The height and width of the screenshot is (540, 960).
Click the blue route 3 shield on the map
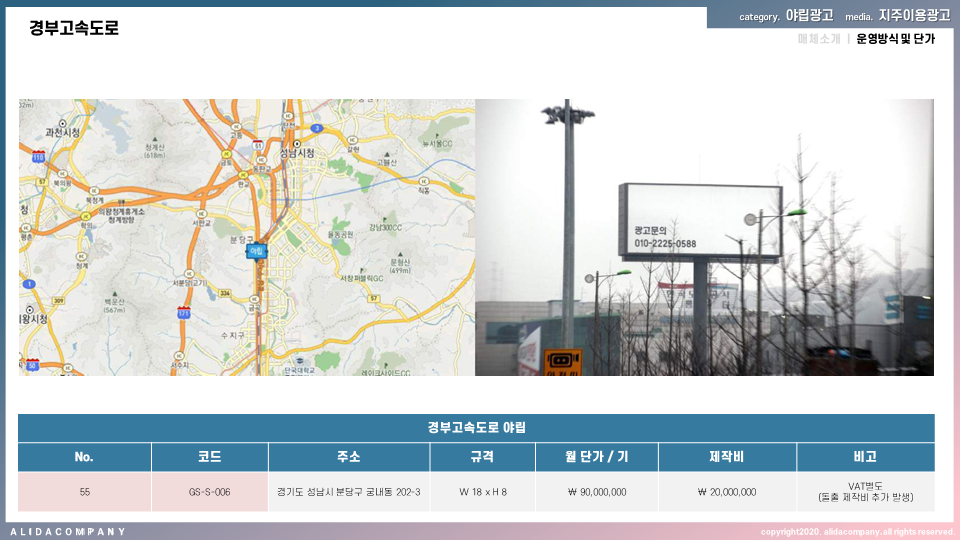[316, 128]
